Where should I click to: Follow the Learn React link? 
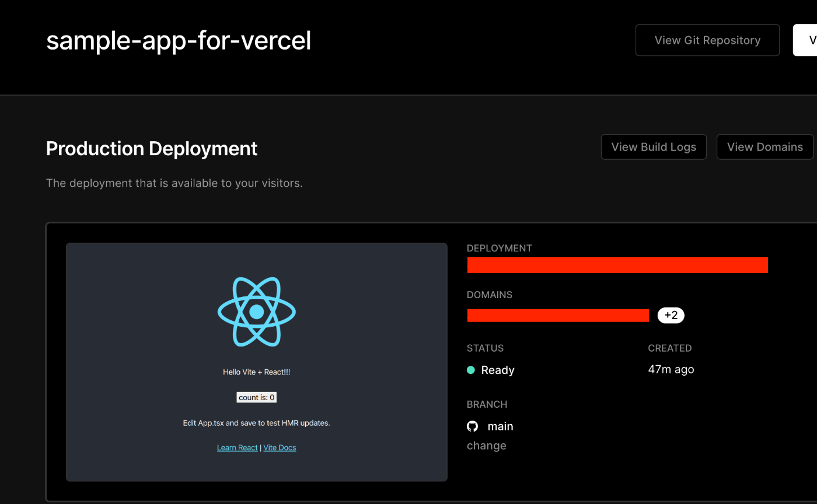point(237,447)
